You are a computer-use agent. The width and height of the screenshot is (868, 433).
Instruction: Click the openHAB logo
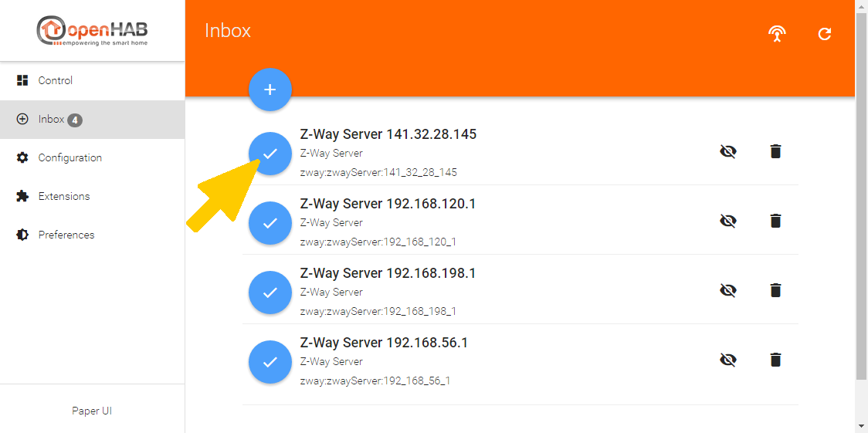pyautogui.click(x=92, y=31)
